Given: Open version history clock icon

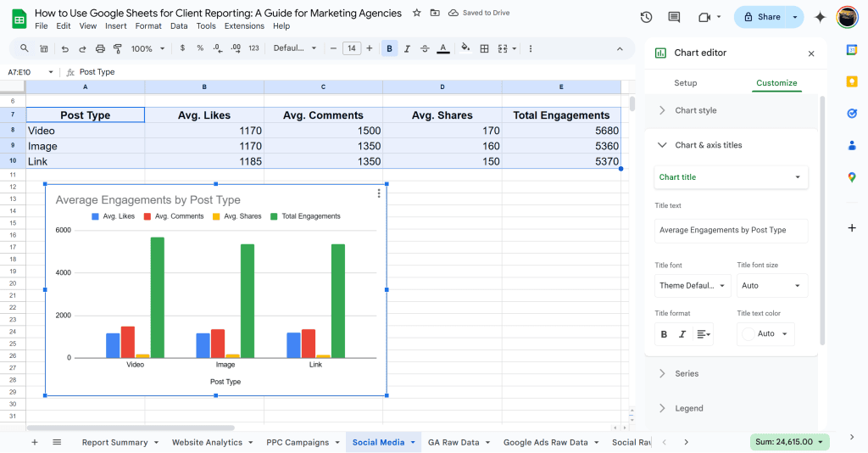Looking at the screenshot, I should coord(646,17).
